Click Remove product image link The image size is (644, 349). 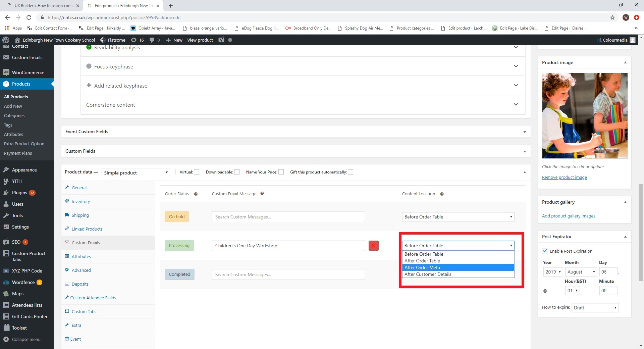[x=564, y=178]
